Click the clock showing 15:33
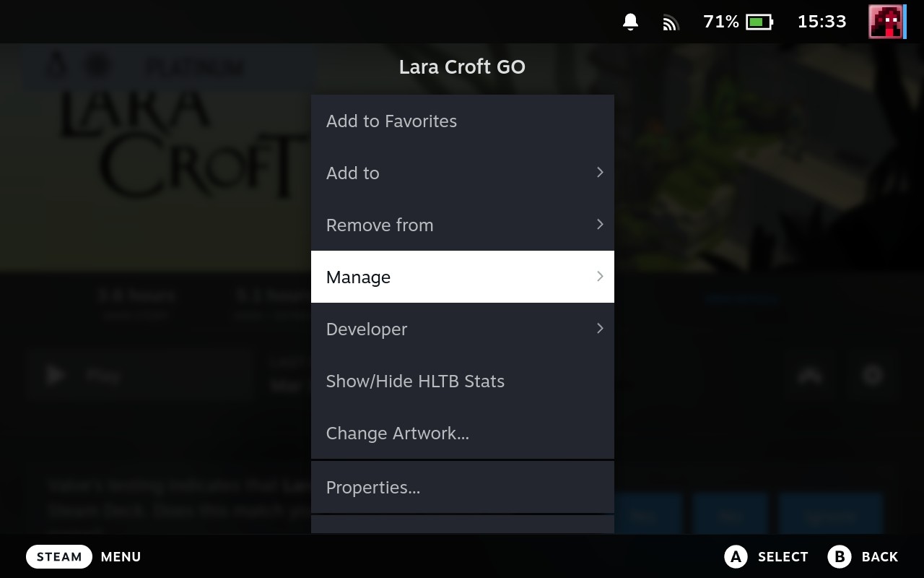Screen dimensions: 924x578 pos(821,22)
